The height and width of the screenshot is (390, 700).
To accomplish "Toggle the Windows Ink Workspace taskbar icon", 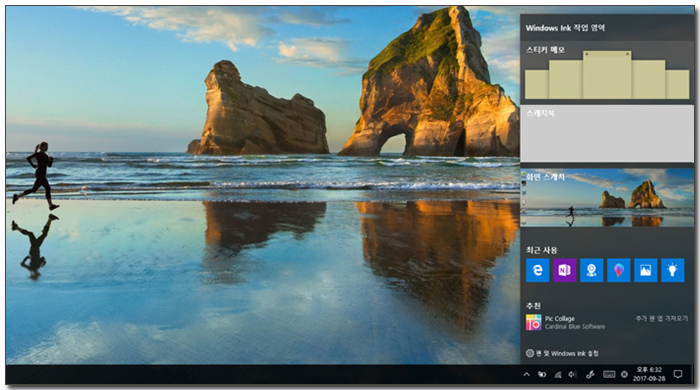I will (590, 375).
